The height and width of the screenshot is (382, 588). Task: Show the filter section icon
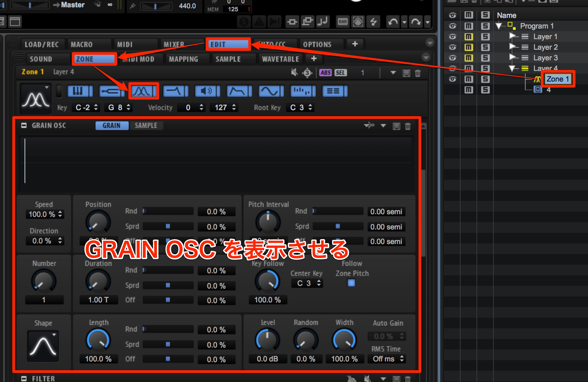point(176,91)
